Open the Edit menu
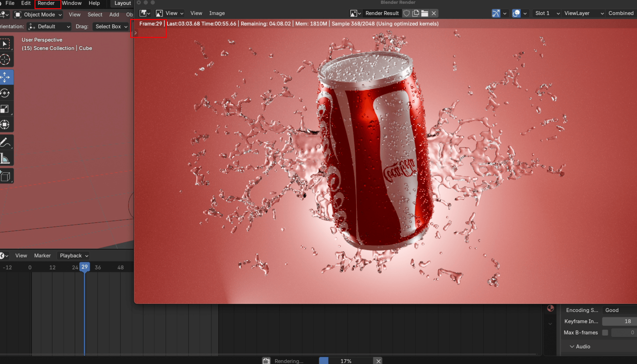The height and width of the screenshot is (364, 637). pyautogui.click(x=26, y=3)
